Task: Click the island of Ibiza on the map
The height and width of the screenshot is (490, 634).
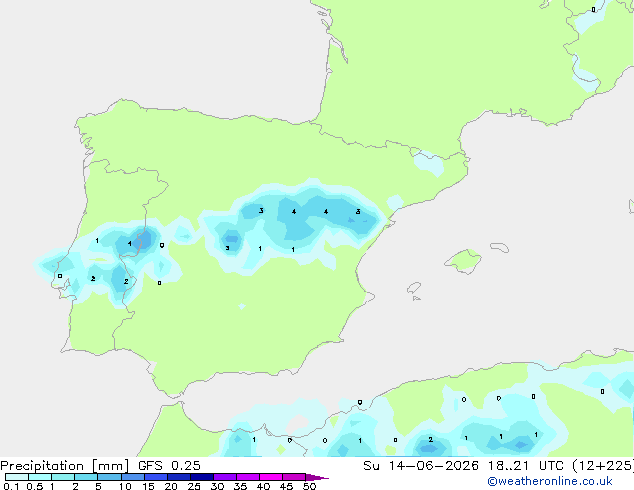Action: pyautogui.click(x=414, y=289)
